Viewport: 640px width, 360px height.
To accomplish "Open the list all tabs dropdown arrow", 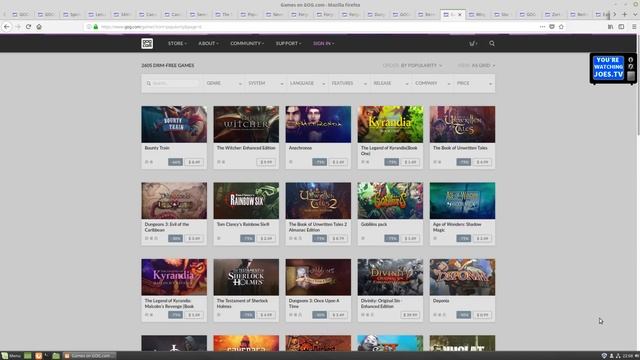I will [635, 14].
